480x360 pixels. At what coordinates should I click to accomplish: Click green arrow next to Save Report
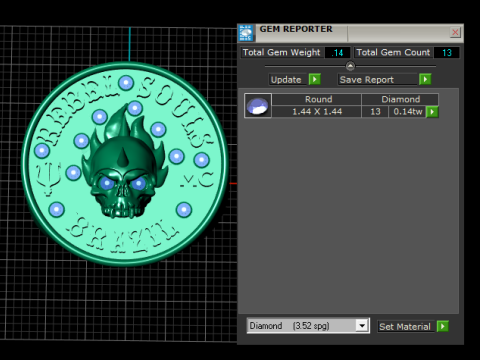425,79
